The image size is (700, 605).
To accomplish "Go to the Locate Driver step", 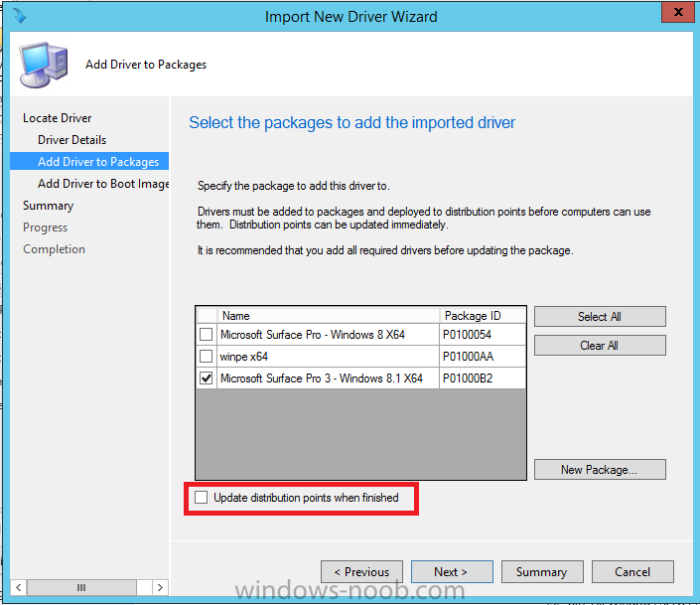I will coord(58,118).
